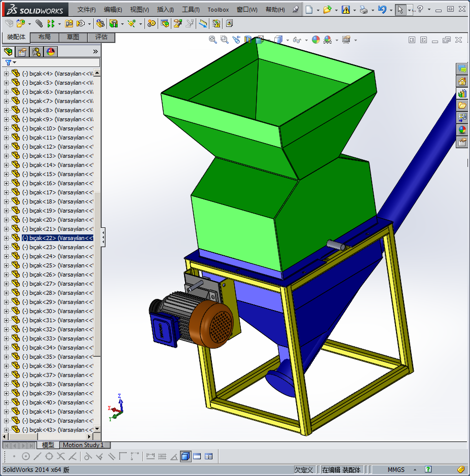Click the Insert Components icon in assembly toolbar
This screenshot has width=470, height=476.
coord(21,23)
